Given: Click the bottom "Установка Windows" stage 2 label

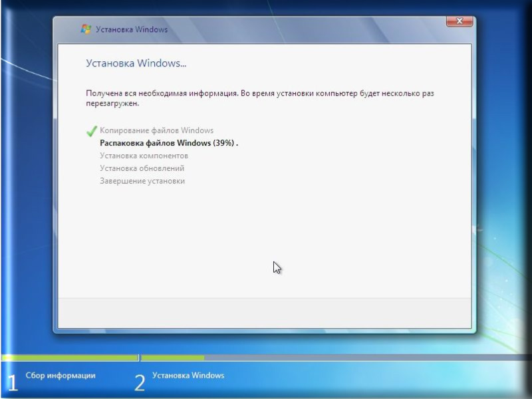Looking at the screenshot, I should point(188,376).
